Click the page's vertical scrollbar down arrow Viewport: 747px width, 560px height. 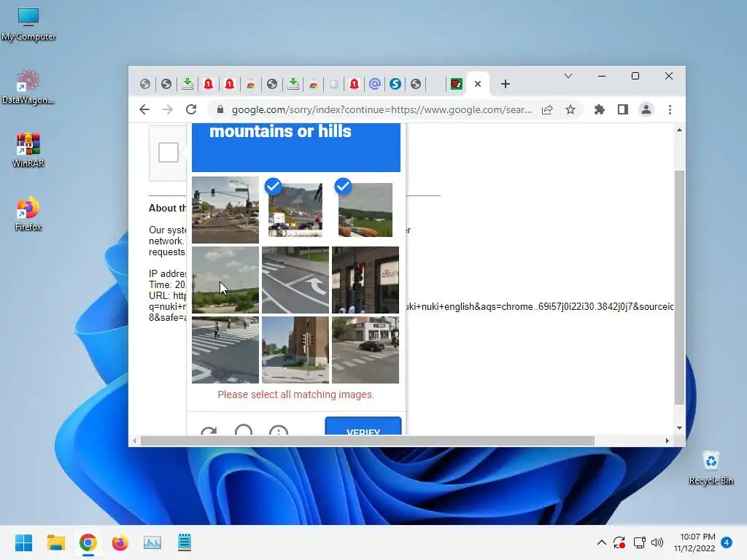coord(679,427)
